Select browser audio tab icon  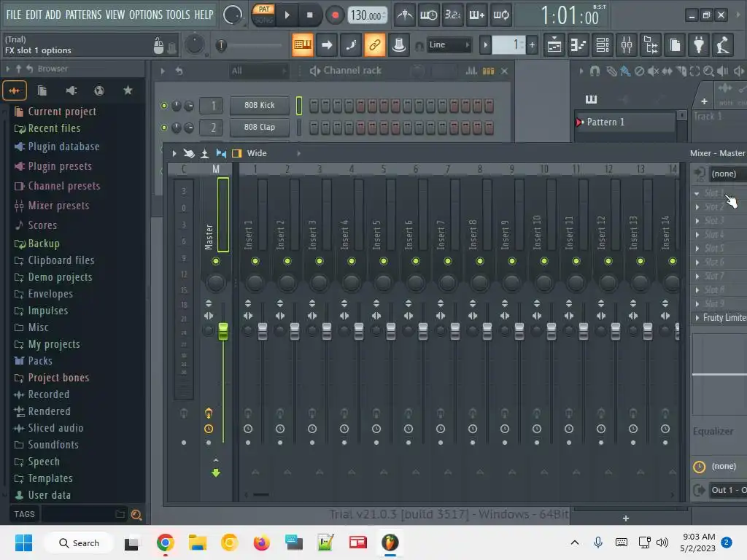(15, 90)
